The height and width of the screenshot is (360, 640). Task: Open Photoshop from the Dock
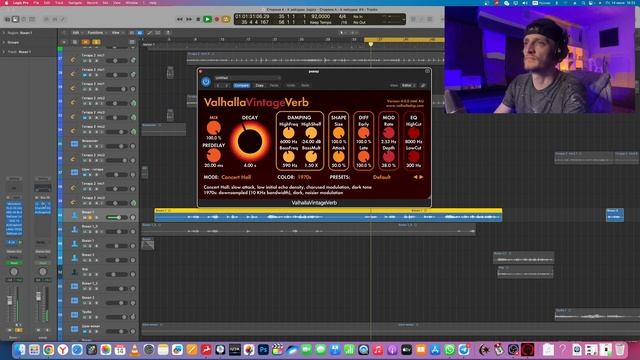(x=263, y=349)
